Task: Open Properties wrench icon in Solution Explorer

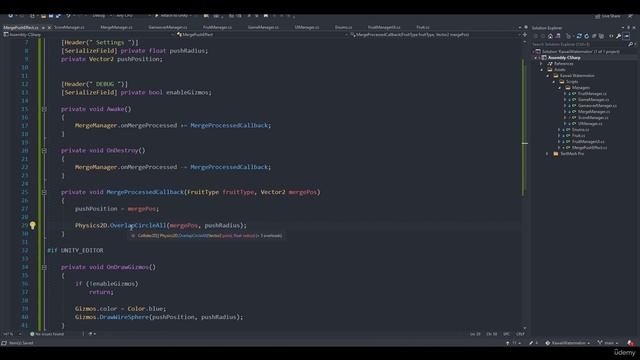Action: [x=618, y=36]
